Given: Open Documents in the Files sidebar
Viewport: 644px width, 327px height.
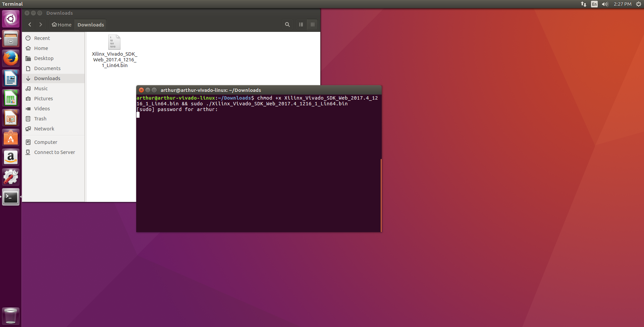Looking at the screenshot, I should (x=53, y=68).
